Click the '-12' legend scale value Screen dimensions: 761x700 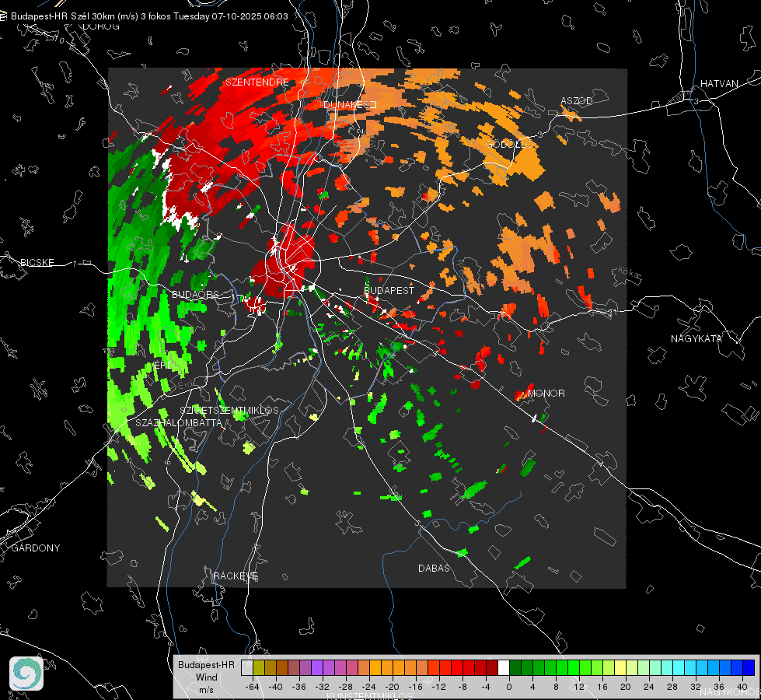click(x=438, y=687)
